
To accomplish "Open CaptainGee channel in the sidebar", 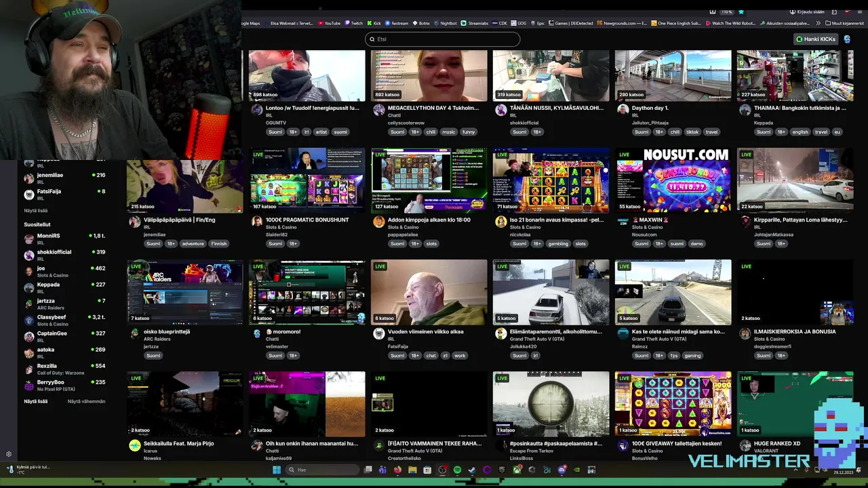I will coord(64,336).
